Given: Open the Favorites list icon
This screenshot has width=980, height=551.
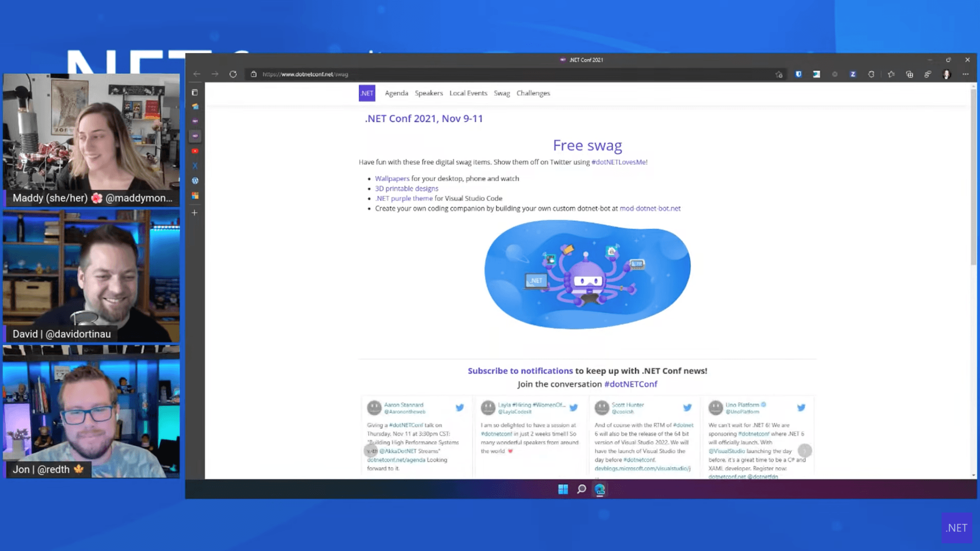Looking at the screenshot, I should (891, 74).
